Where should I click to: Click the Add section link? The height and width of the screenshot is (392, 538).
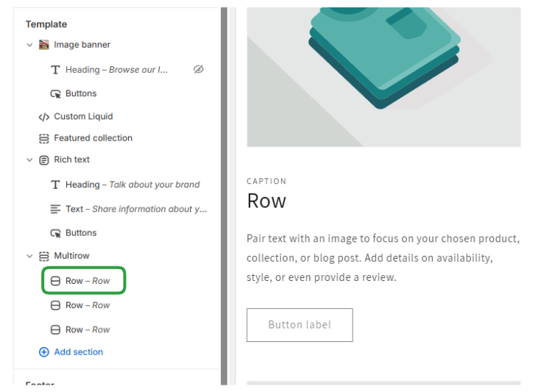(79, 352)
